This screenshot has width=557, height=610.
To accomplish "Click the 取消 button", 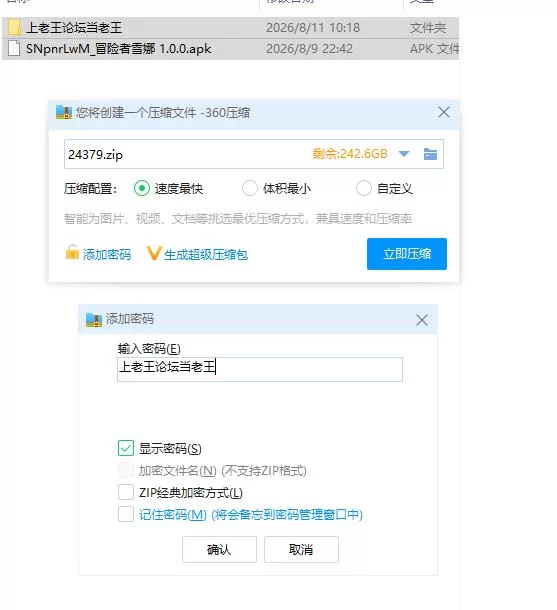I will (x=301, y=549).
